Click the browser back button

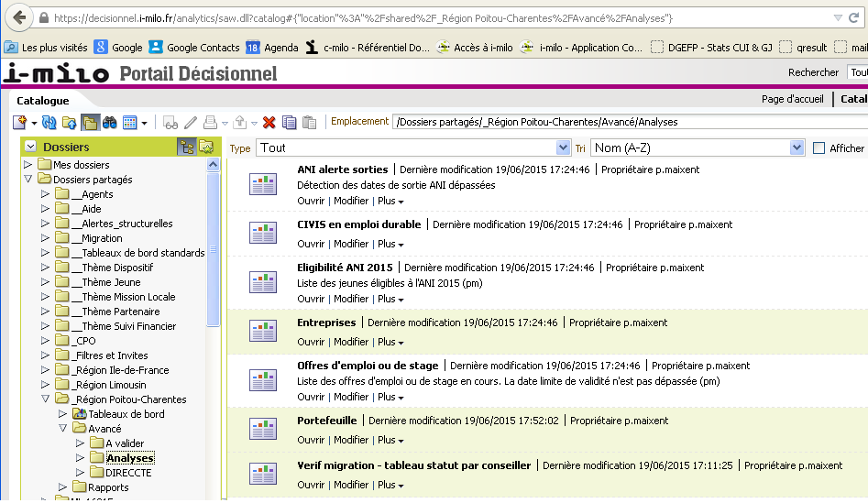19,17
